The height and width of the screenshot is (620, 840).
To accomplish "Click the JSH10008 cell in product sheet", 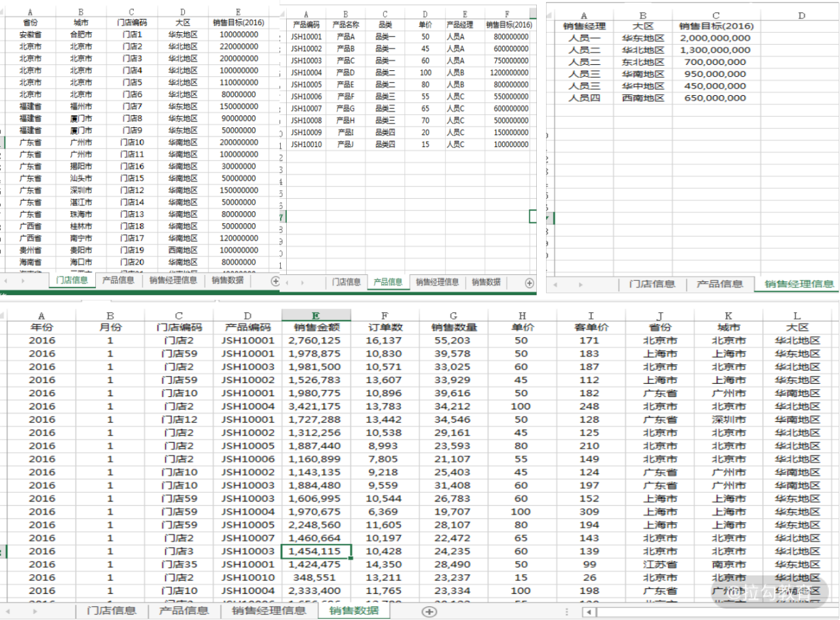I will click(306, 121).
